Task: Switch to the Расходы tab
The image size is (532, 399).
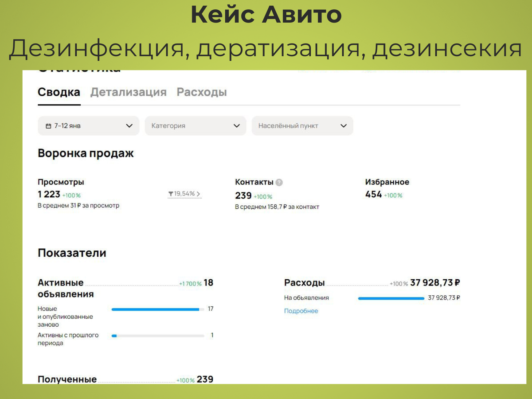Action: tap(202, 92)
